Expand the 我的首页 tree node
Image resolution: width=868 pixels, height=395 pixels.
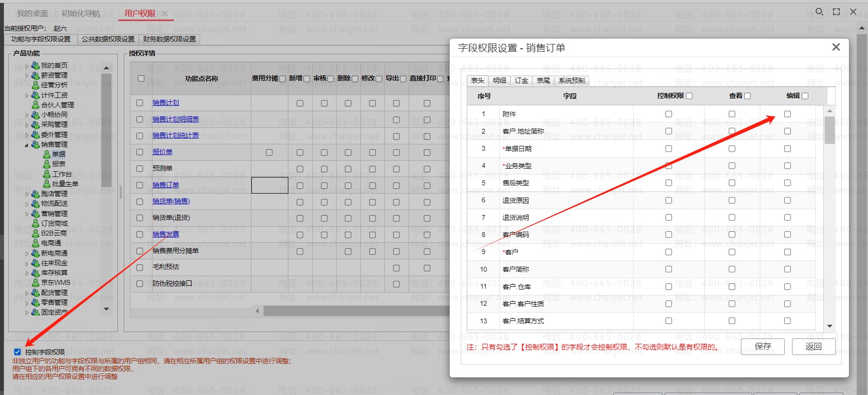point(27,66)
